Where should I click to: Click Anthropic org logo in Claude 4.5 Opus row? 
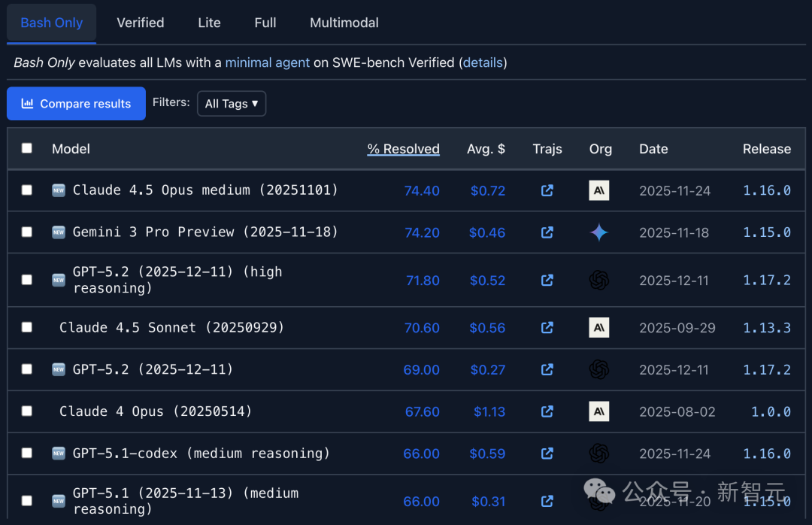point(599,191)
